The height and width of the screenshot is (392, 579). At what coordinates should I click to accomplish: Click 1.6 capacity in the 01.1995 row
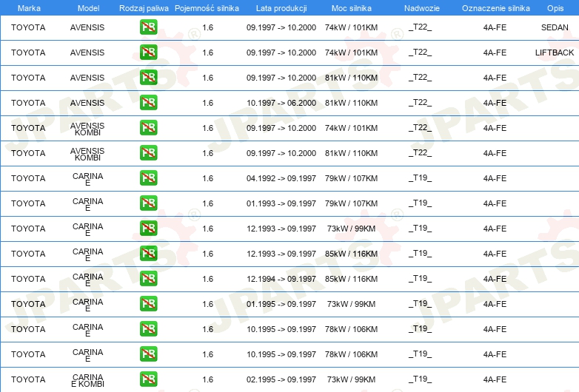coord(208,304)
